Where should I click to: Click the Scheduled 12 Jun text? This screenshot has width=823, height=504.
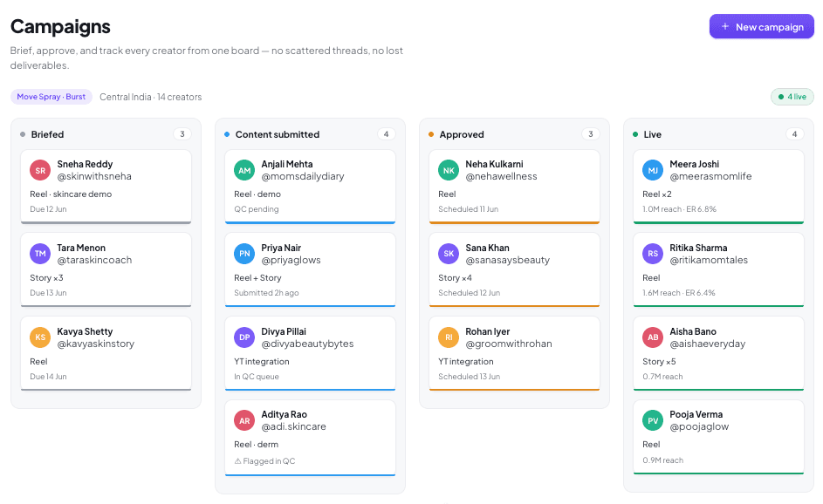point(470,293)
